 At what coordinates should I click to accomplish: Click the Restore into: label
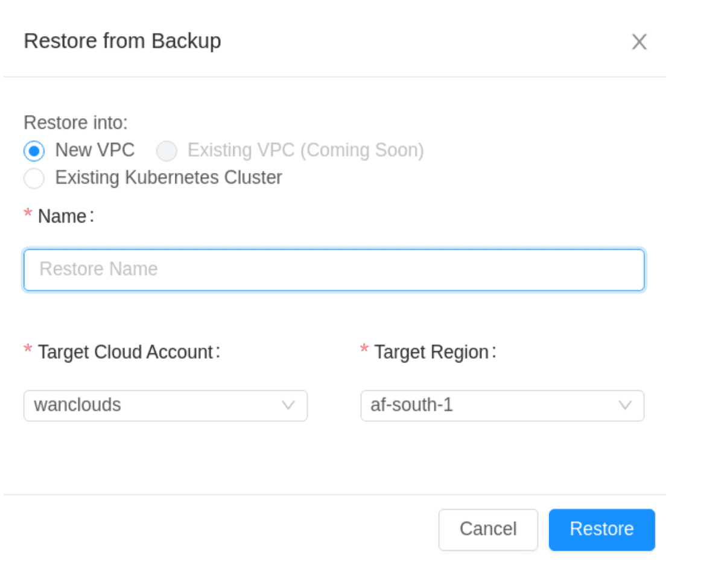tap(76, 123)
